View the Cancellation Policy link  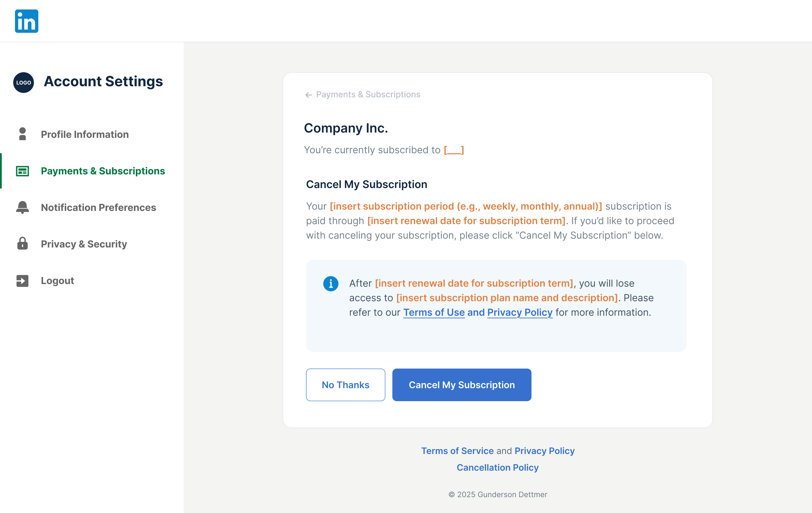coord(498,467)
